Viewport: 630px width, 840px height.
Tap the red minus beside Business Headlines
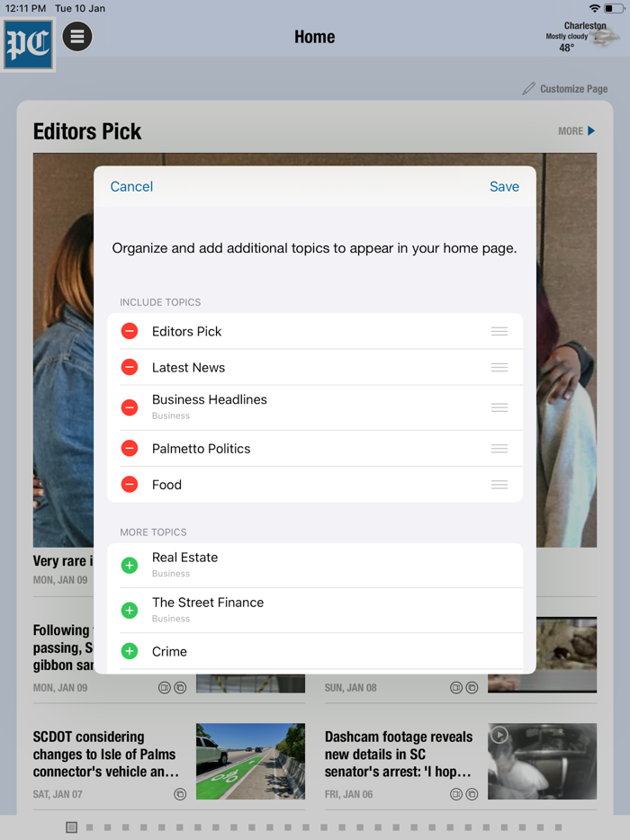point(130,407)
